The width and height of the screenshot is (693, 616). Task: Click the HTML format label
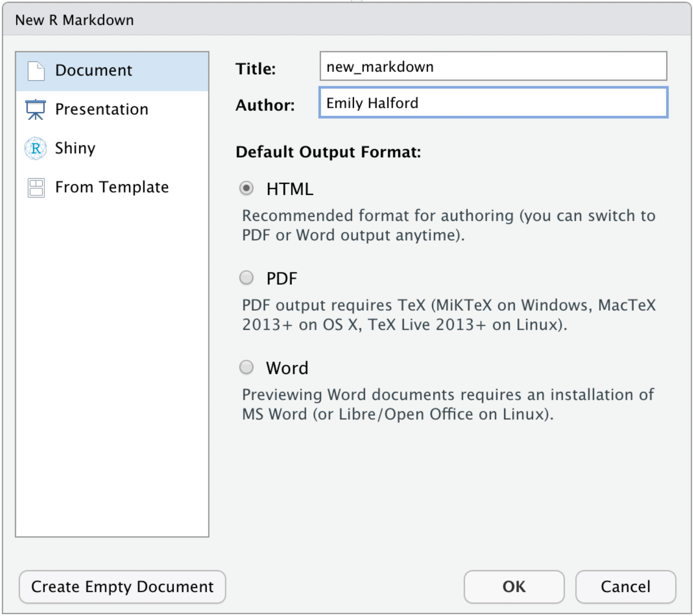point(290,189)
